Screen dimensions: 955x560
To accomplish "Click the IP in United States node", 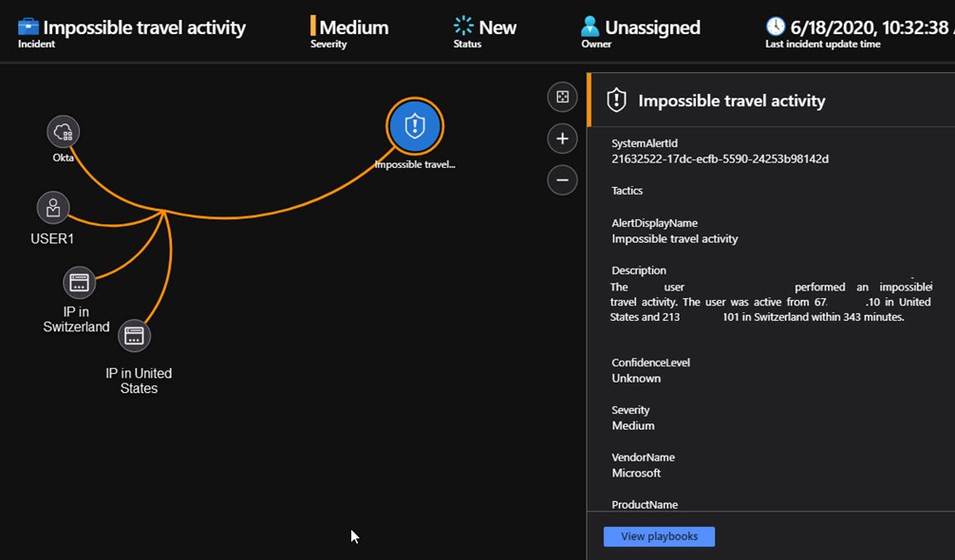I will [135, 335].
